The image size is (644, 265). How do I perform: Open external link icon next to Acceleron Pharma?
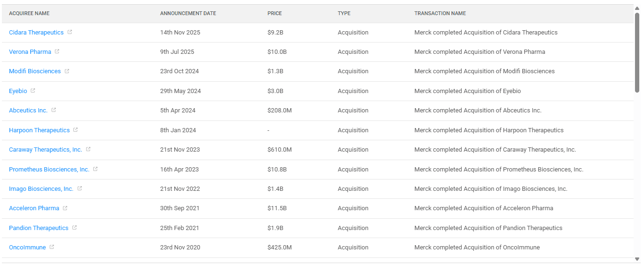click(65, 208)
